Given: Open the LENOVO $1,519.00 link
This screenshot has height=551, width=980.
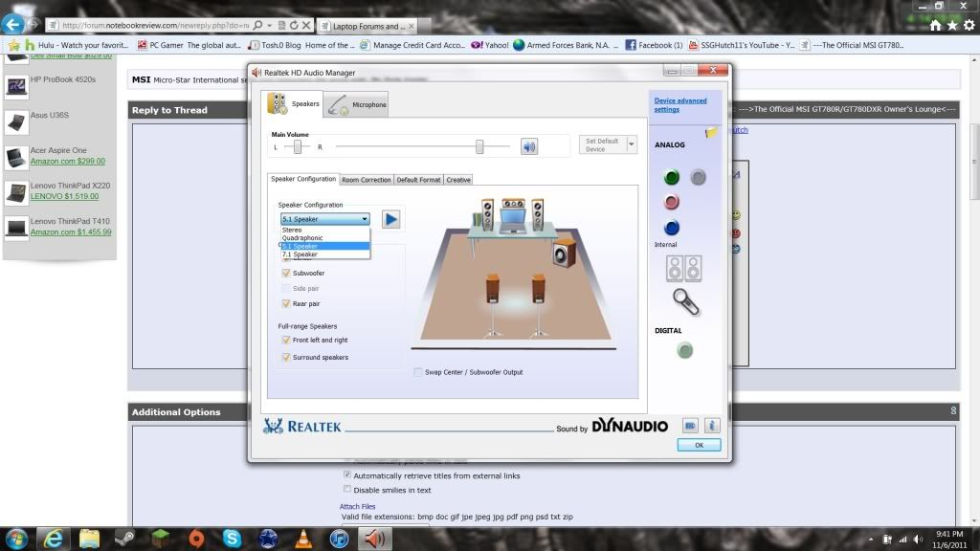Looking at the screenshot, I should coord(64,196).
